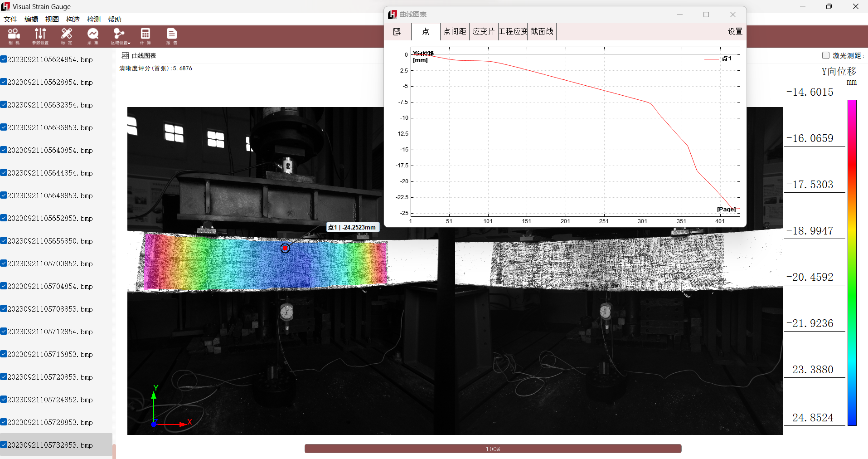Open the 编辑 menu
Viewport: 868px width, 459px height.
(x=31, y=19)
